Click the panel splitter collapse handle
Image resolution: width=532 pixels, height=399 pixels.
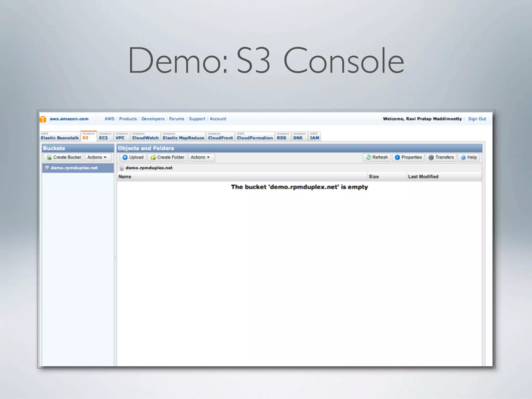coord(115,258)
